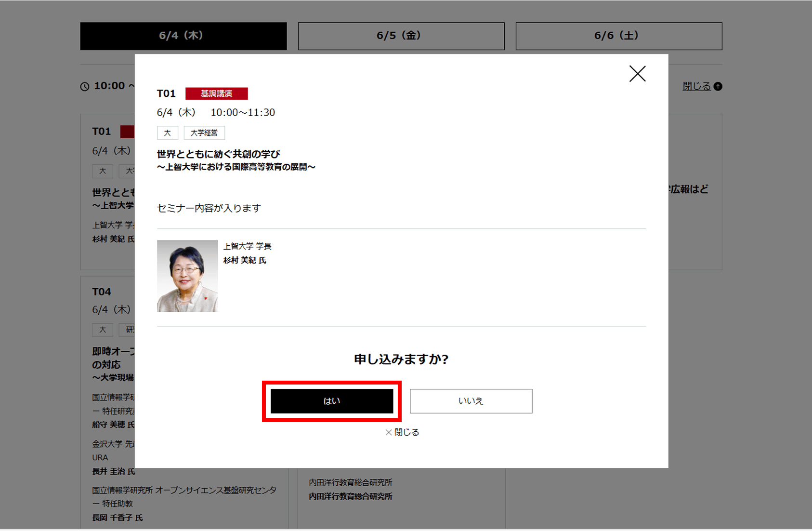Select the 6/6 (土) date tab
812x531 pixels.
[x=618, y=36]
